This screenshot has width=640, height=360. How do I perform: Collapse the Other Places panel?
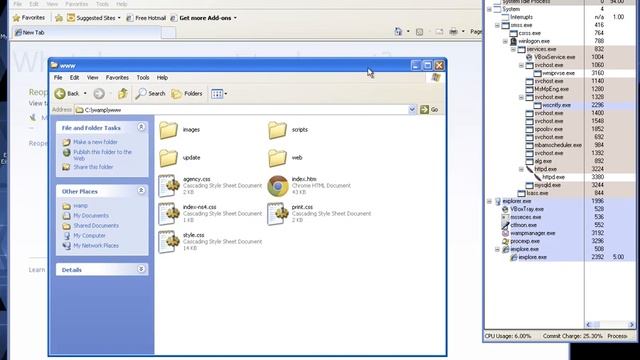(141, 191)
